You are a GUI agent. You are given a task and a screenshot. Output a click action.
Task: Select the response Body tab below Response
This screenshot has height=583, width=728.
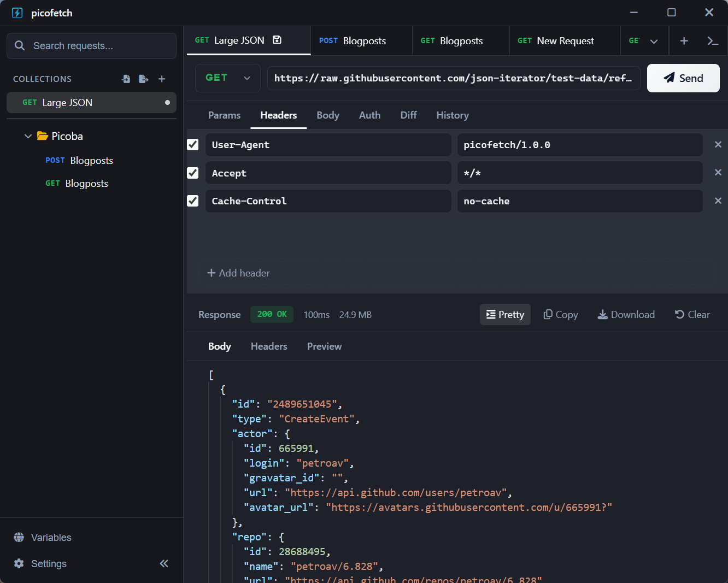click(x=220, y=346)
